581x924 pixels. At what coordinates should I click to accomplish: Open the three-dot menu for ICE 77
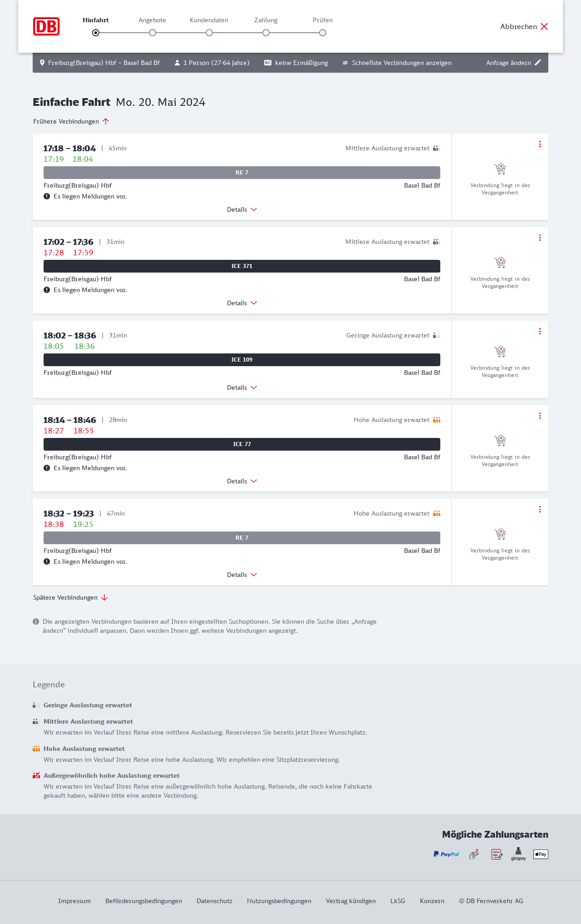pyautogui.click(x=540, y=416)
